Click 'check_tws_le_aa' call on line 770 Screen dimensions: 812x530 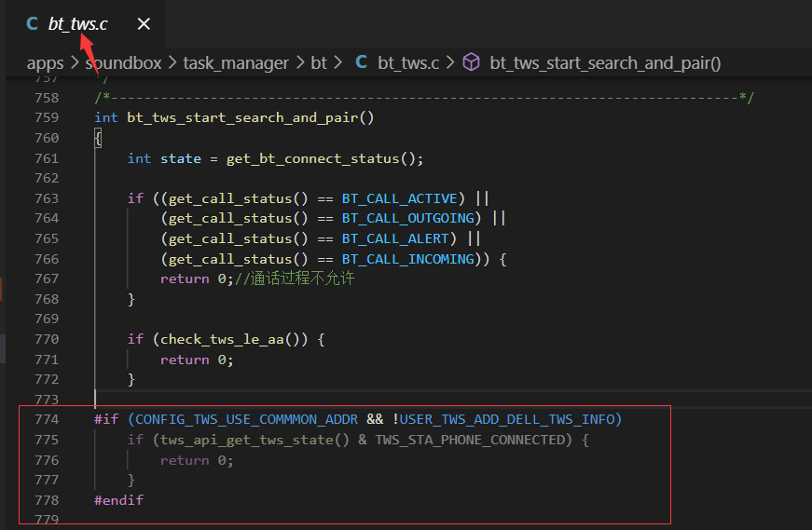click(222, 339)
